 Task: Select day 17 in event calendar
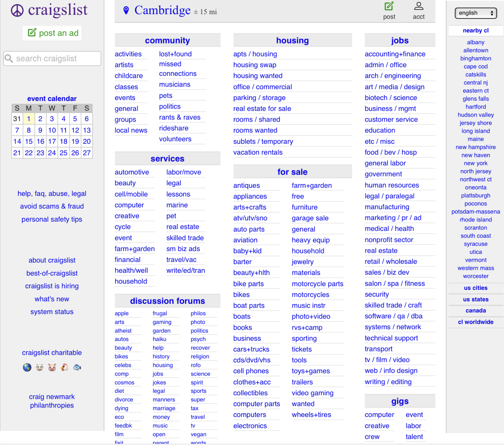(x=52, y=142)
